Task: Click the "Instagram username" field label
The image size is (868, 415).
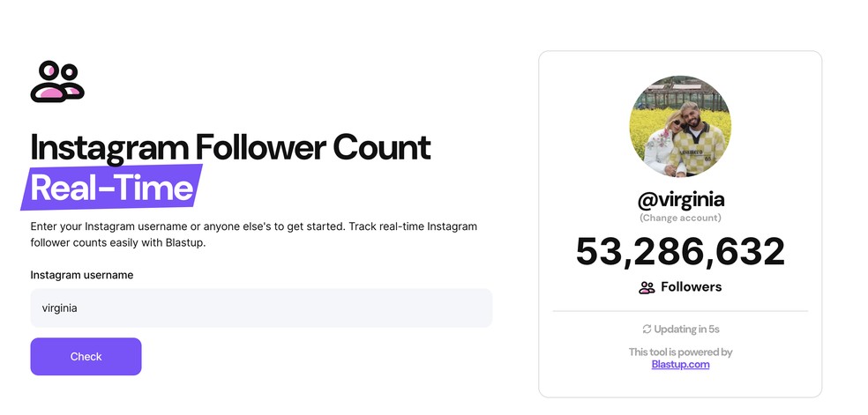Action: [x=82, y=275]
